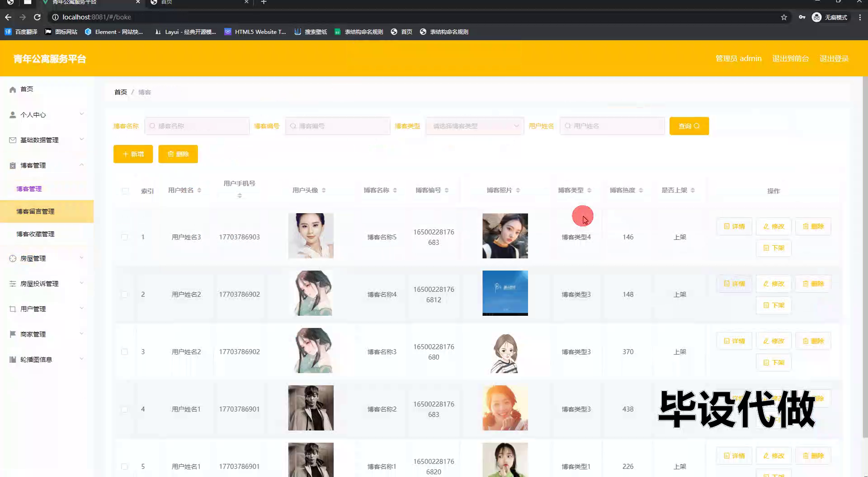The width and height of the screenshot is (868, 477).
Task: Click 退出登录 logout link
Action: click(834, 58)
